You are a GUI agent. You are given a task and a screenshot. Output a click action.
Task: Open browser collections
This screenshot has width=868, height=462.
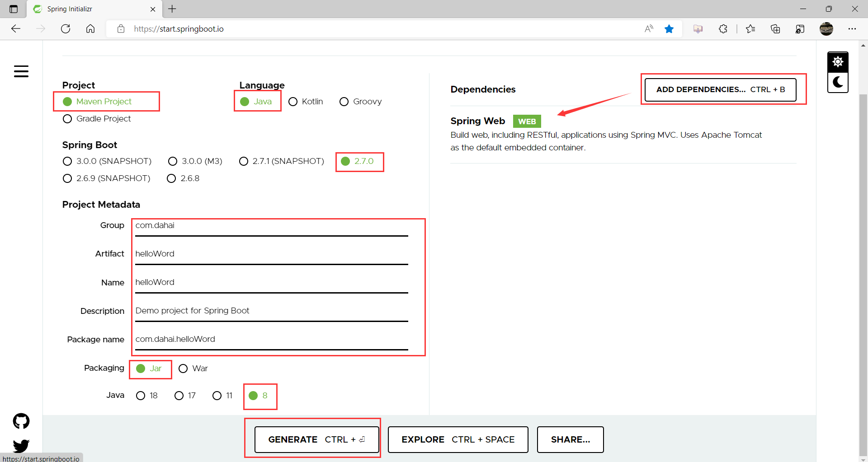tap(775, 29)
